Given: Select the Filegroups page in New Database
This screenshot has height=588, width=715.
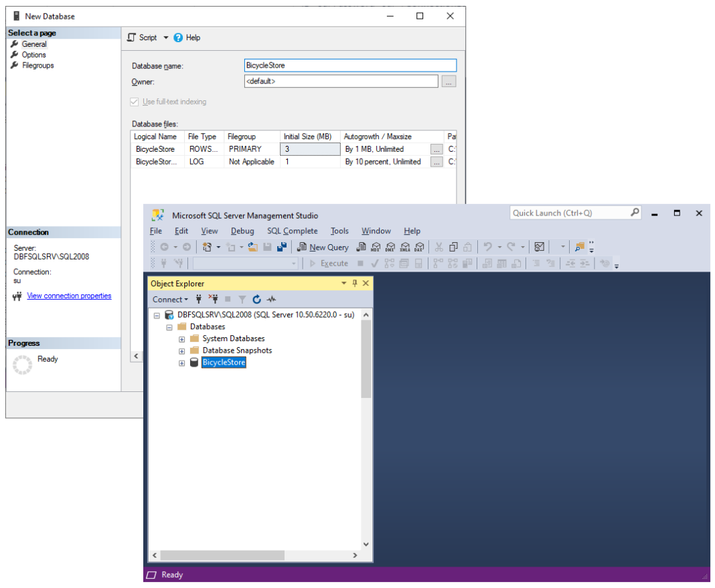Looking at the screenshot, I should [38, 66].
